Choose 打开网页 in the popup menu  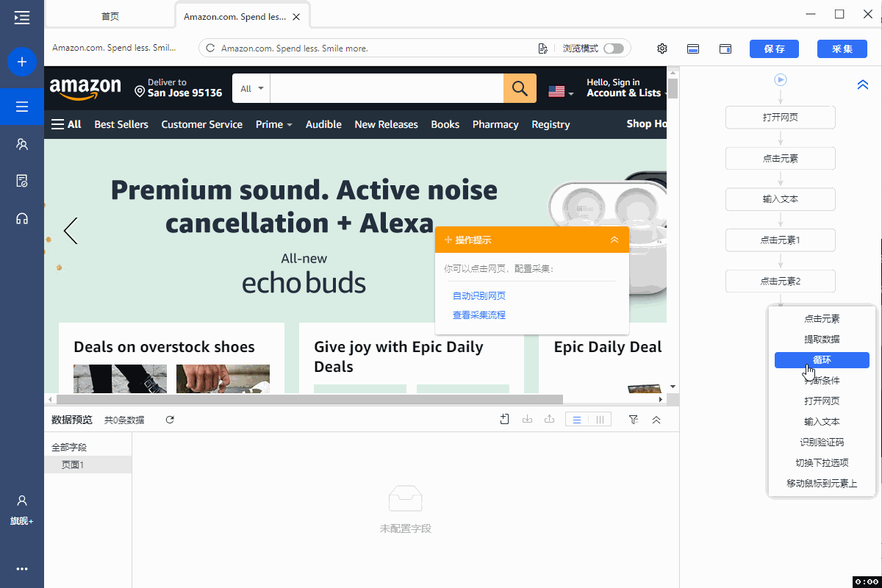pos(822,401)
